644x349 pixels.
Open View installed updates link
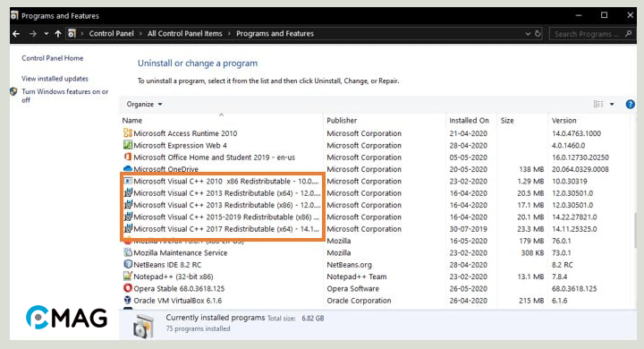coord(55,79)
